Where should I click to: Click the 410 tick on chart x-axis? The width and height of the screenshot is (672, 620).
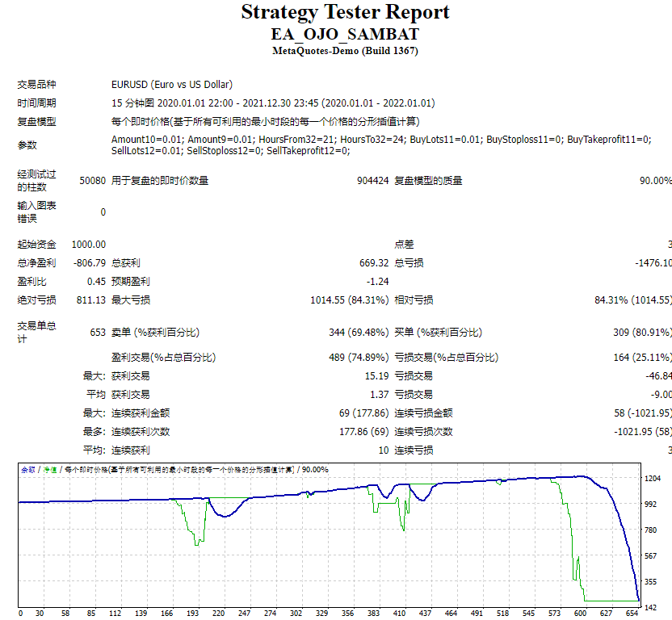coord(400,614)
